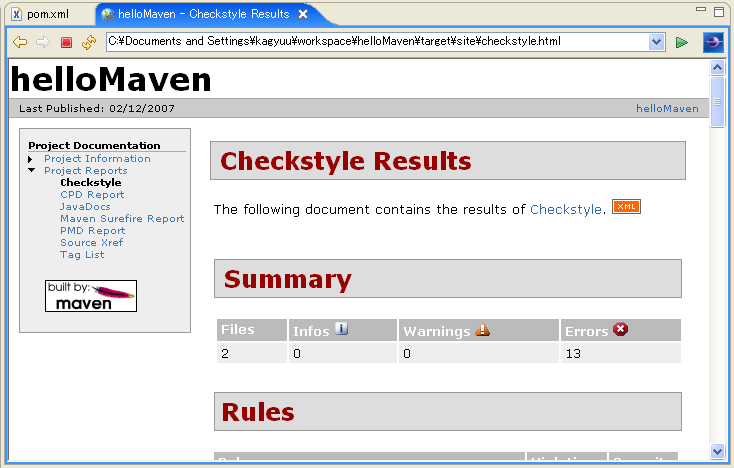This screenshot has height=468, width=734.
Task: Click the built by maven logo
Action: coord(91,296)
